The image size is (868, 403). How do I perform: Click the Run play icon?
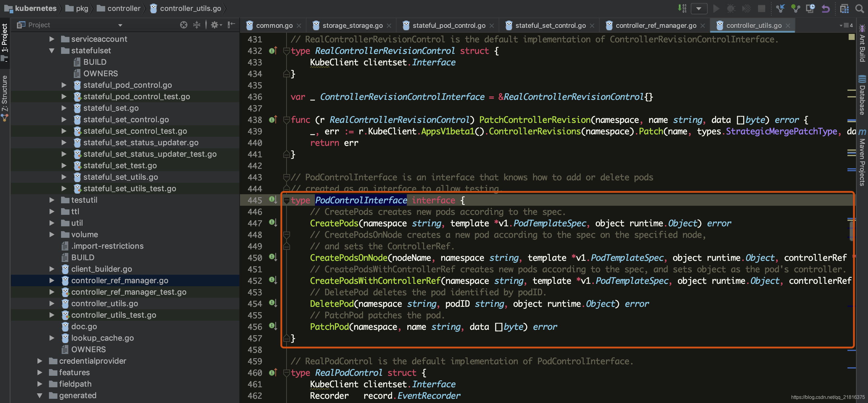point(716,8)
